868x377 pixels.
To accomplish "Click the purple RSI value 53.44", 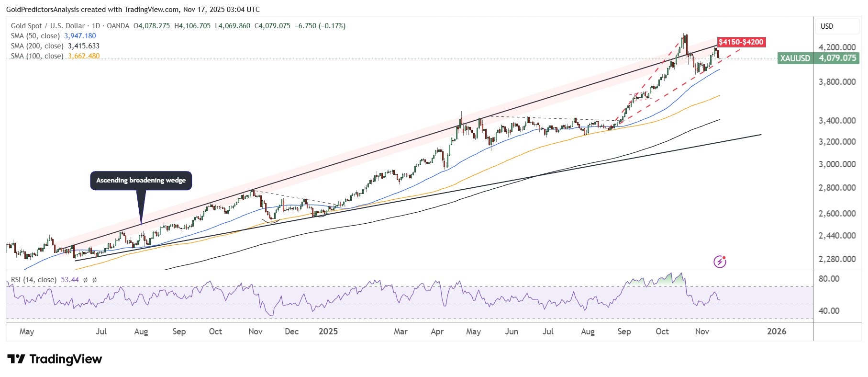I will 70,280.
